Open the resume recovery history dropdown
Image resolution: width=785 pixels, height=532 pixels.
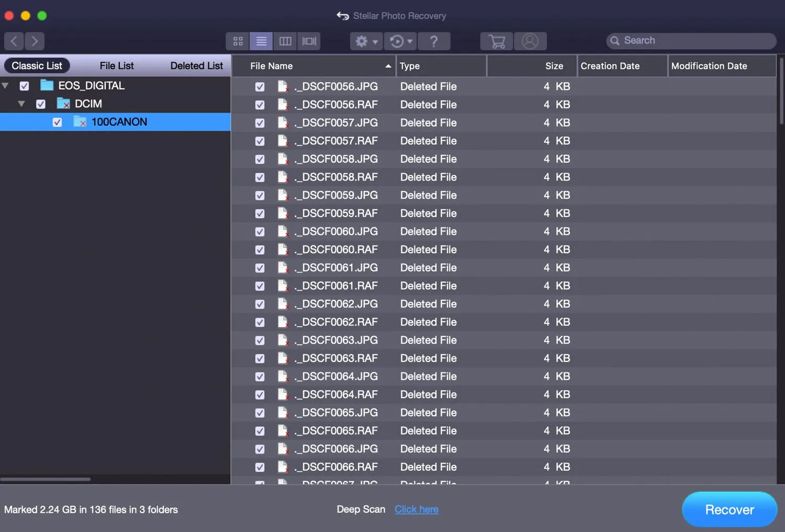coord(401,41)
